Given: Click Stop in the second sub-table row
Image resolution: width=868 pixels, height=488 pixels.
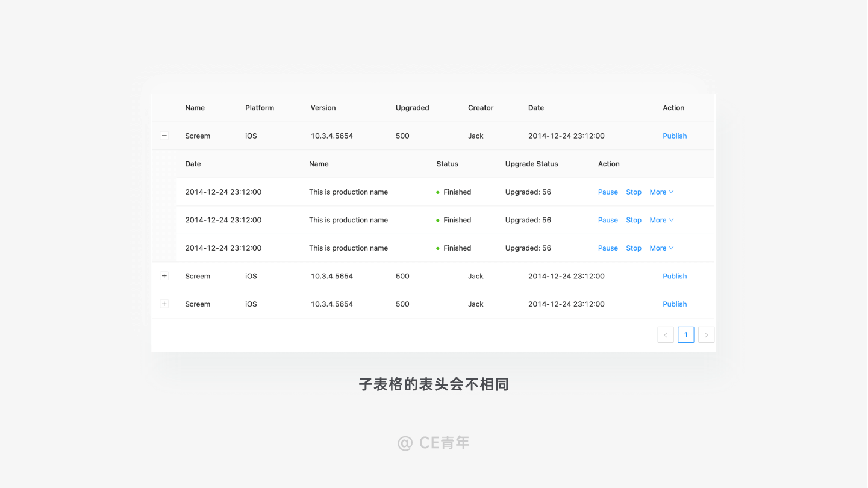Looking at the screenshot, I should [x=634, y=221].
